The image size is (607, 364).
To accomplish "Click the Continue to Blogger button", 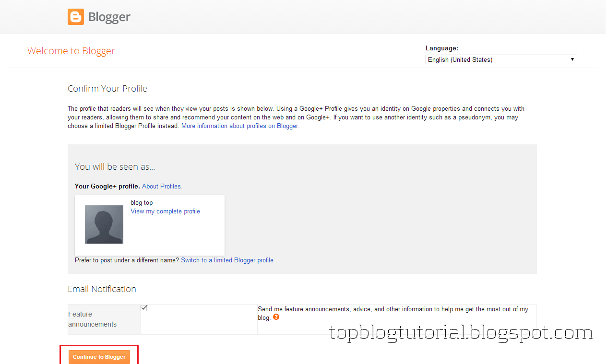I will click(99, 357).
